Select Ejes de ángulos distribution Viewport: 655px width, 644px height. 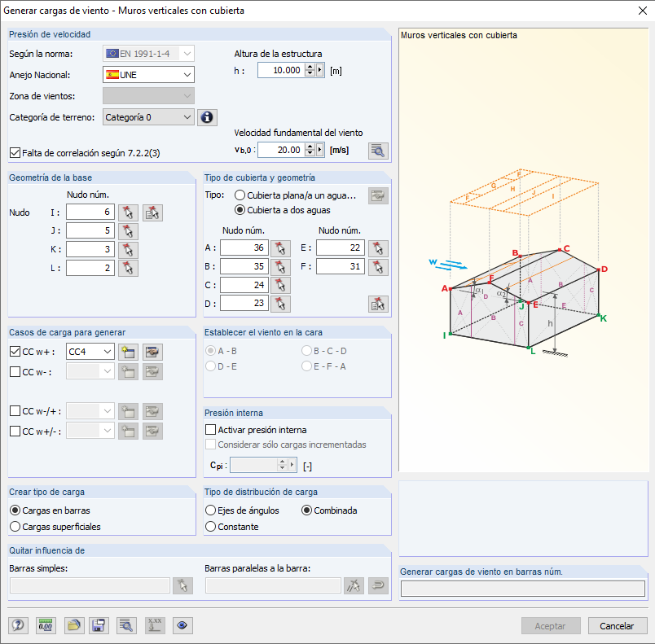point(210,510)
